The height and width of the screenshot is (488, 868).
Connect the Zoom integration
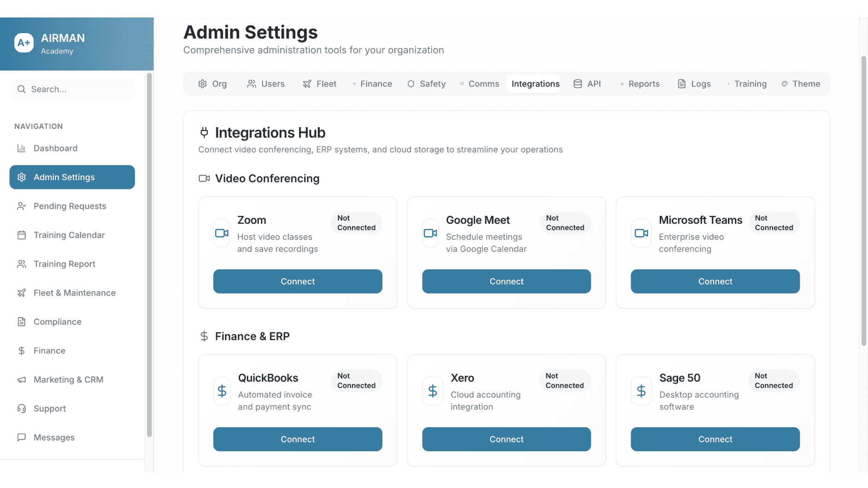pyautogui.click(x=298, y=281)
